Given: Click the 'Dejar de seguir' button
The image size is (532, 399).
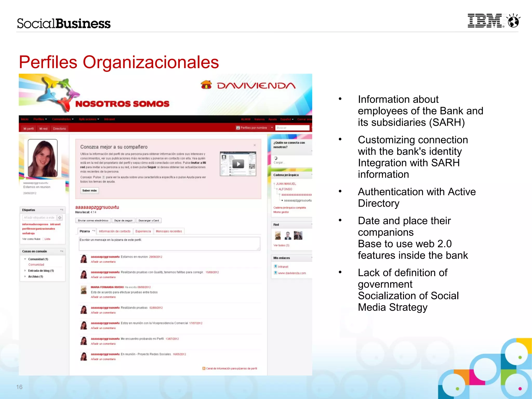Looking at the screenshot, I should pos(123,221).
